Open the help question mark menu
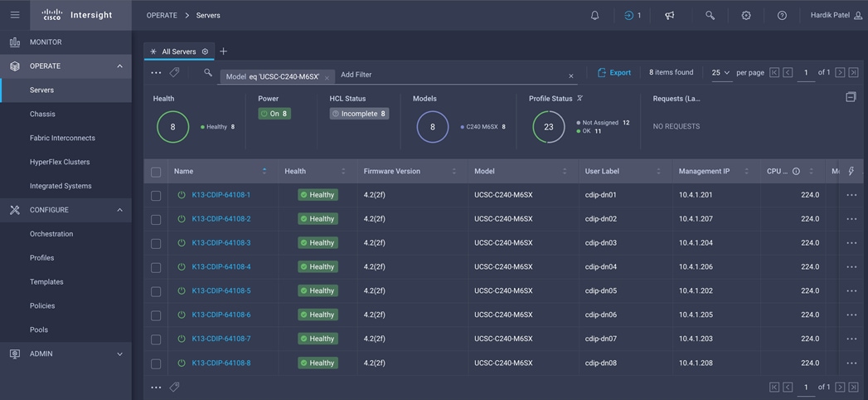The image size is (868, 400). click(x=782, y=16)
